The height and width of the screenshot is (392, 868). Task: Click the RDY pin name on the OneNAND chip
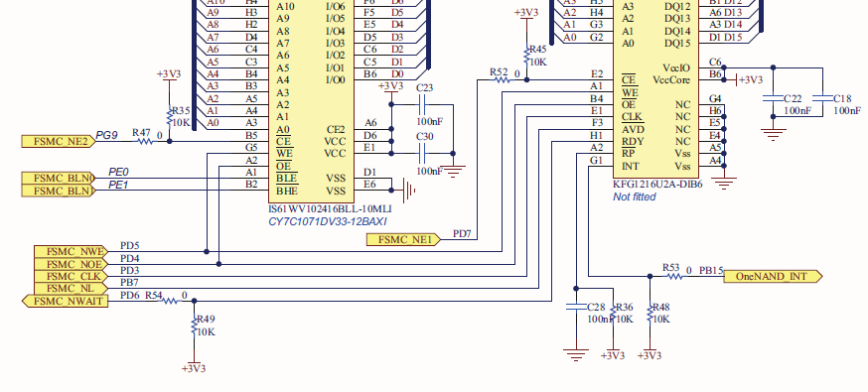tap(633, 142)
